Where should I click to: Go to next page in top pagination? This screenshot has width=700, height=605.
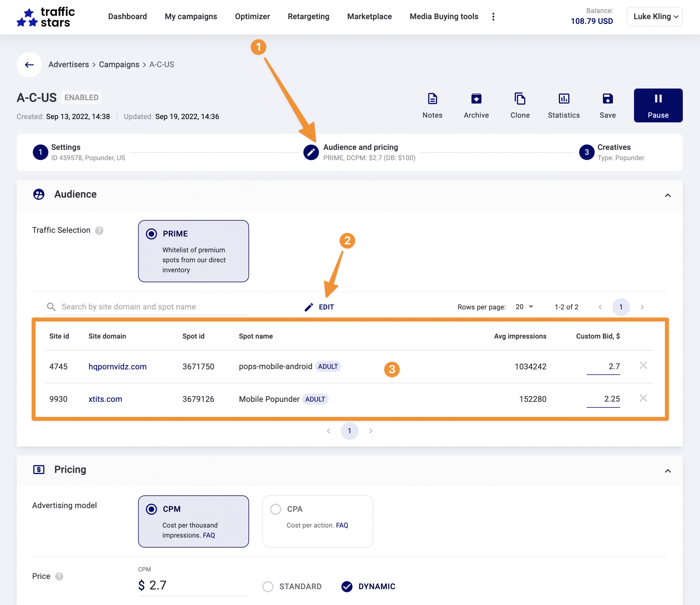[x=642, y=307]
